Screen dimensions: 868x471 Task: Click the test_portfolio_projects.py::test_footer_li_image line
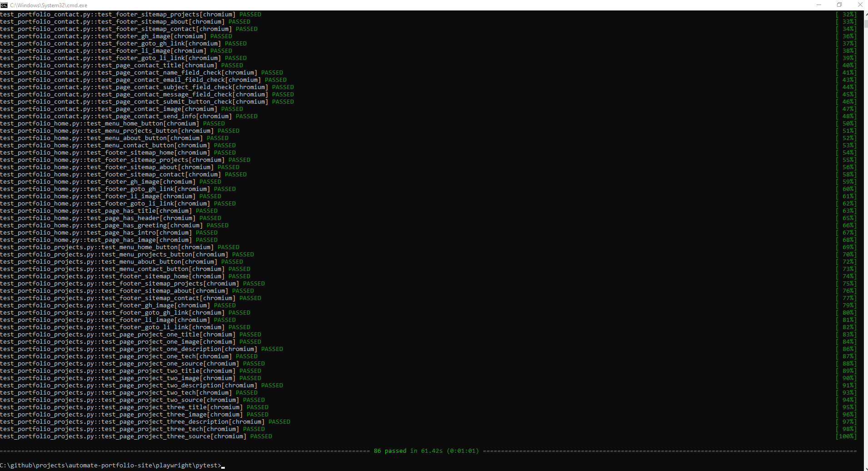(118, 320)
